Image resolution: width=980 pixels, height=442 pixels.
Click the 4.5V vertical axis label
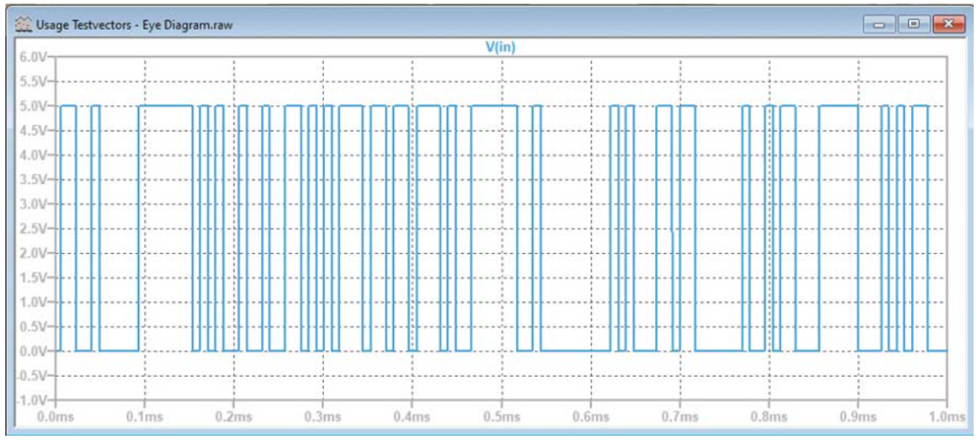point(35,131)
